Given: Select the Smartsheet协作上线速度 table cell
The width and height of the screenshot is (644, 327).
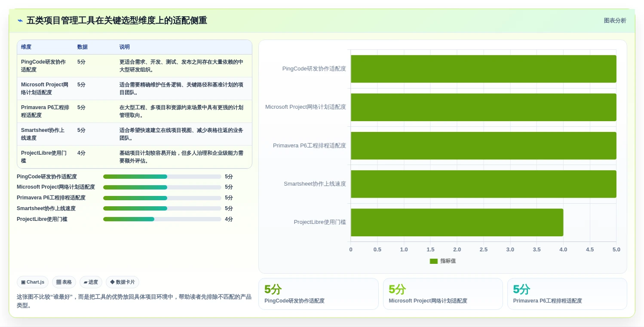Looking at the screenshot, I should 45,134.
